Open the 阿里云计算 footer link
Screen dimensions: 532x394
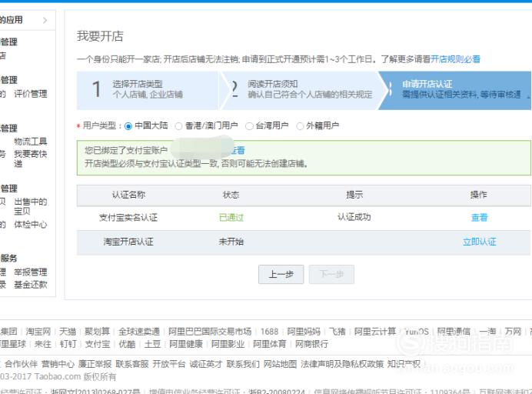point(375,332)
